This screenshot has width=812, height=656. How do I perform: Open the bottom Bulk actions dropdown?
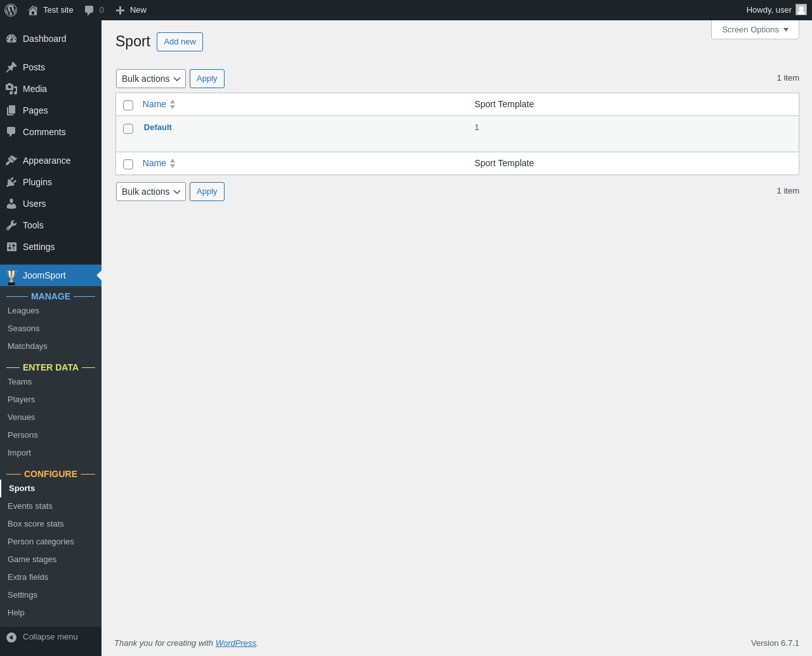(x=151, y=192)
